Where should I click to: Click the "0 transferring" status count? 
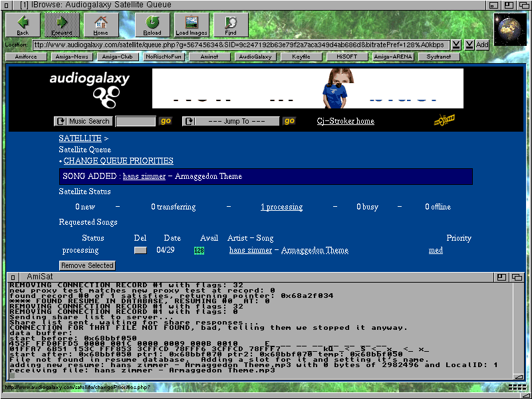(x=174, y=207)
